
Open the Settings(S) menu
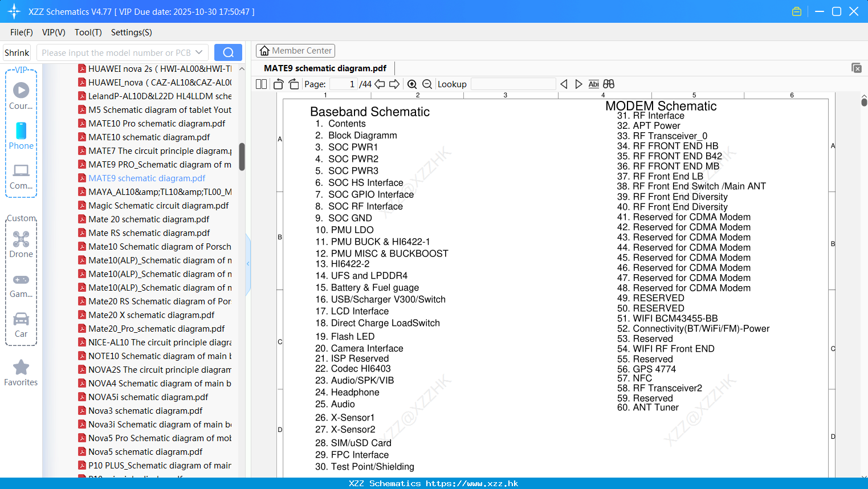(132, 32)
